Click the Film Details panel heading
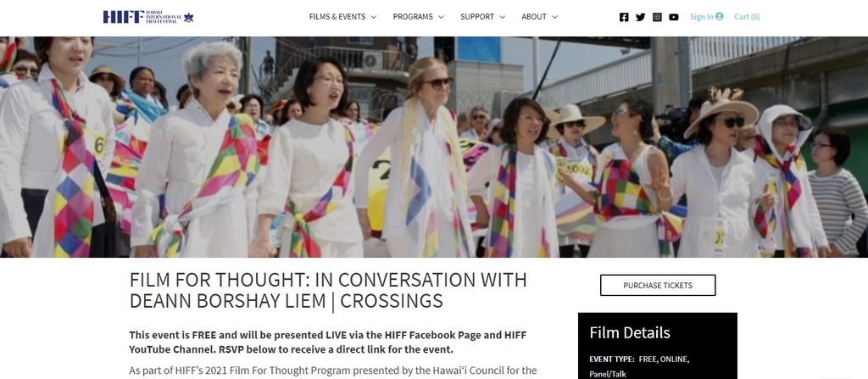Viewport: 868px width, 379px height. click(630, 332)
